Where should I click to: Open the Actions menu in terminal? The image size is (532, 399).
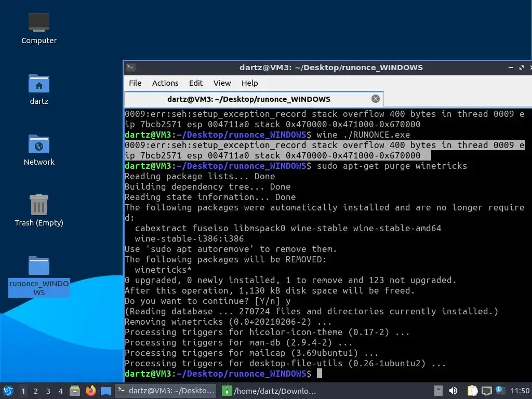pos(165,83)
